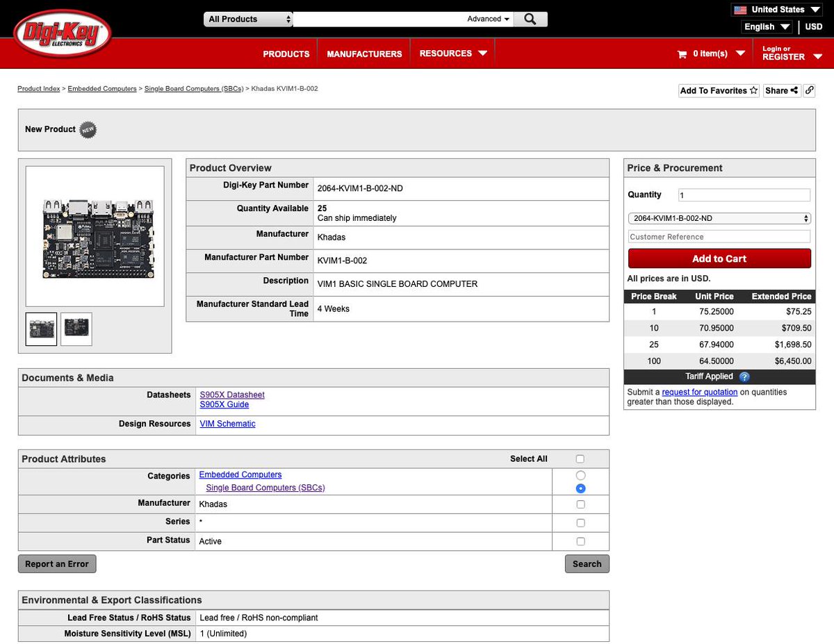
Task: Add product to favorites with star
Action: [x=719, y=90]
